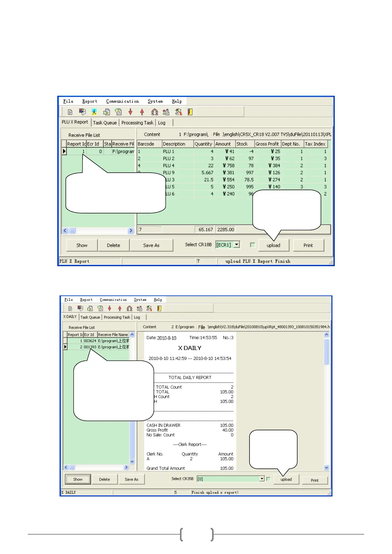Click hammer tools icon in PLU X Report toolbar
392x554 pixels.
tap(178, 112)
